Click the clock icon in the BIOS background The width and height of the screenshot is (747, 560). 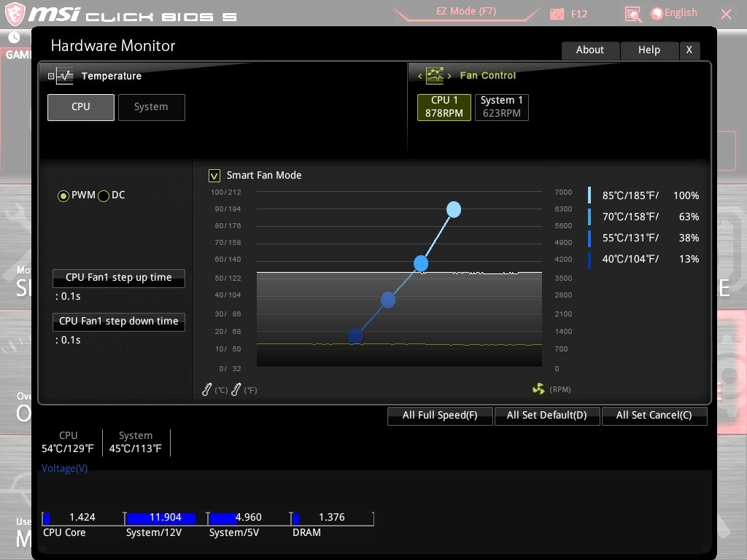[14, 37]
